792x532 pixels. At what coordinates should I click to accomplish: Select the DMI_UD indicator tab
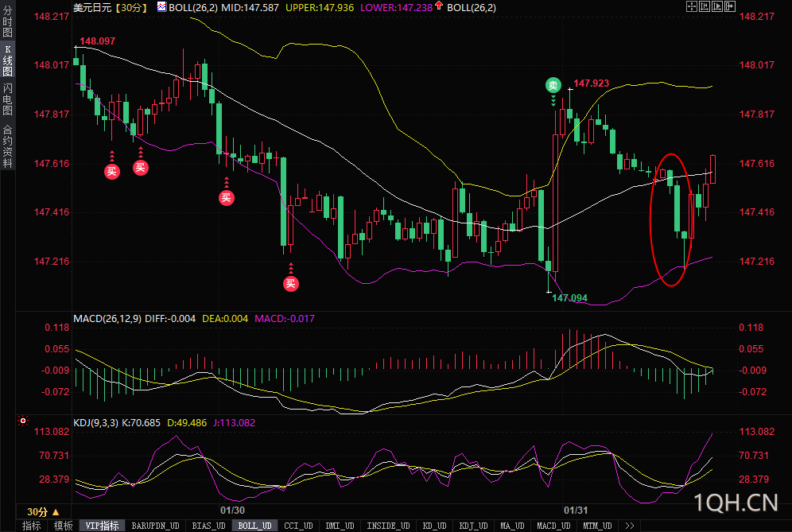[340, 526]
